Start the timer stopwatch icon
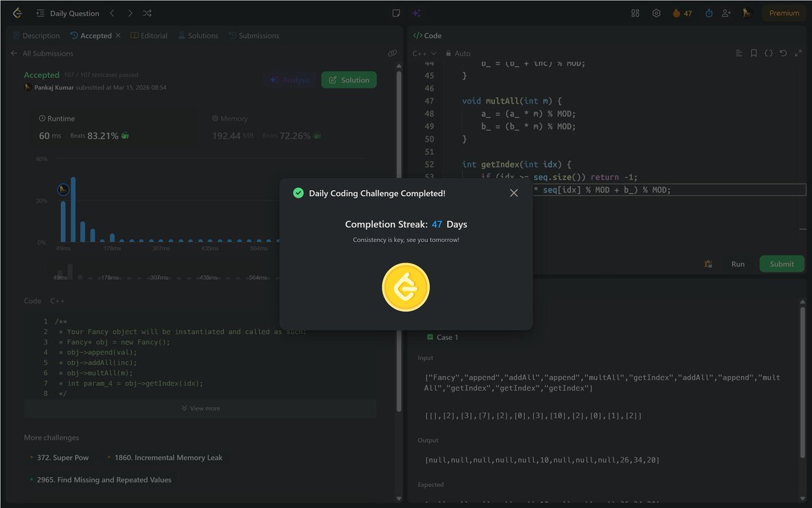This screenshot has width=812, height=508. pyautogui.click(x=708, y=13)
